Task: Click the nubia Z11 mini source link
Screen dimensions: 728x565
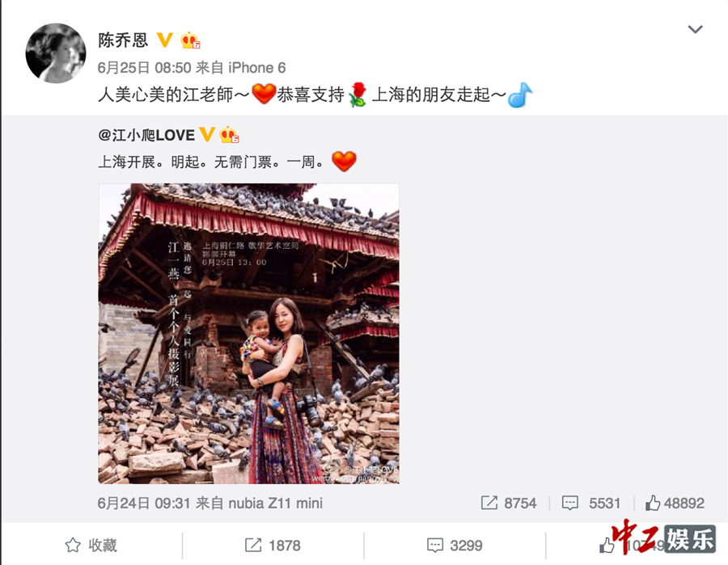Action: 275,503
